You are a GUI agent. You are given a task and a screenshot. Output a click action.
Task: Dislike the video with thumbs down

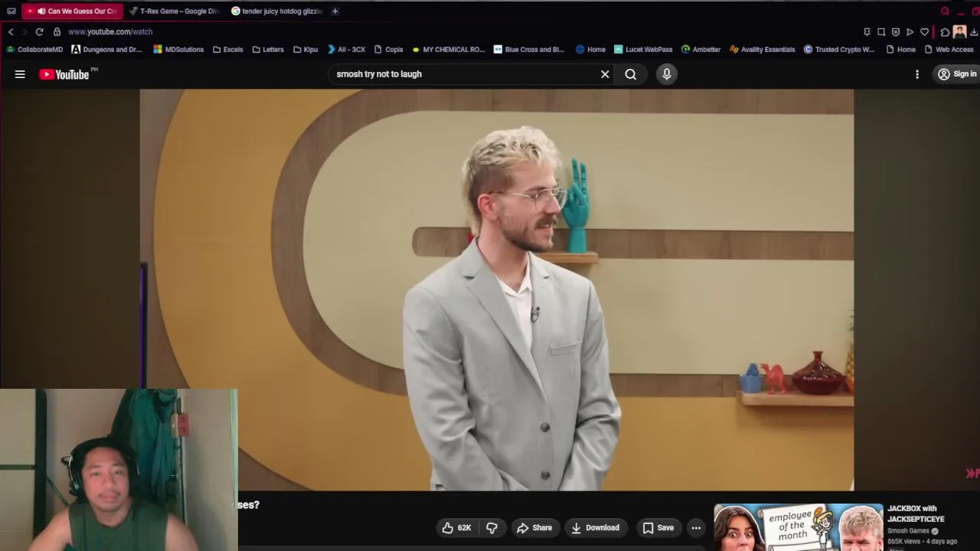(x=492, y=527)
